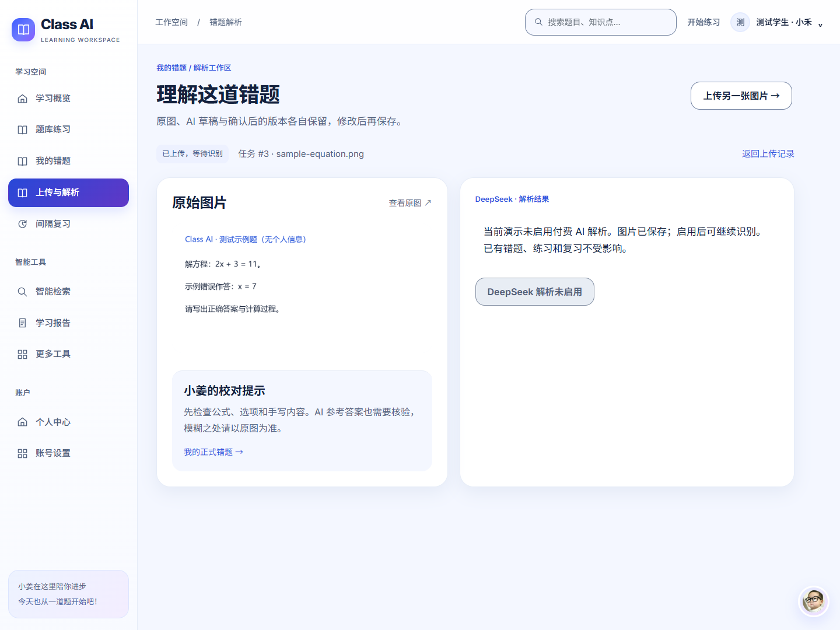The image size is (840, 630).
Task: Follow the 我的正式错题 link
Action: (x=213, y=452)
